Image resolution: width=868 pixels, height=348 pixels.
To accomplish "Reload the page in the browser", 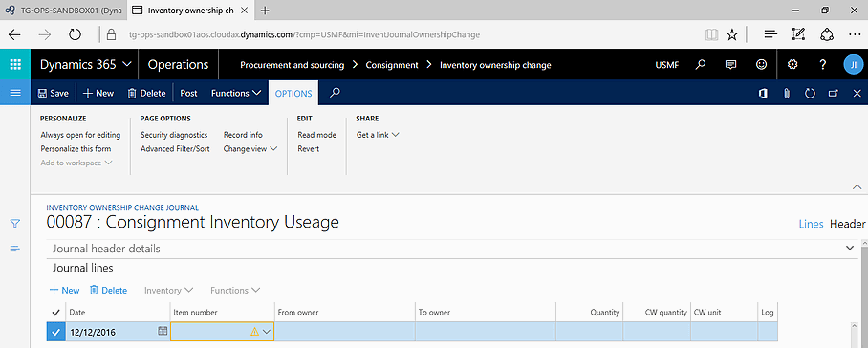I will (75, 34).
